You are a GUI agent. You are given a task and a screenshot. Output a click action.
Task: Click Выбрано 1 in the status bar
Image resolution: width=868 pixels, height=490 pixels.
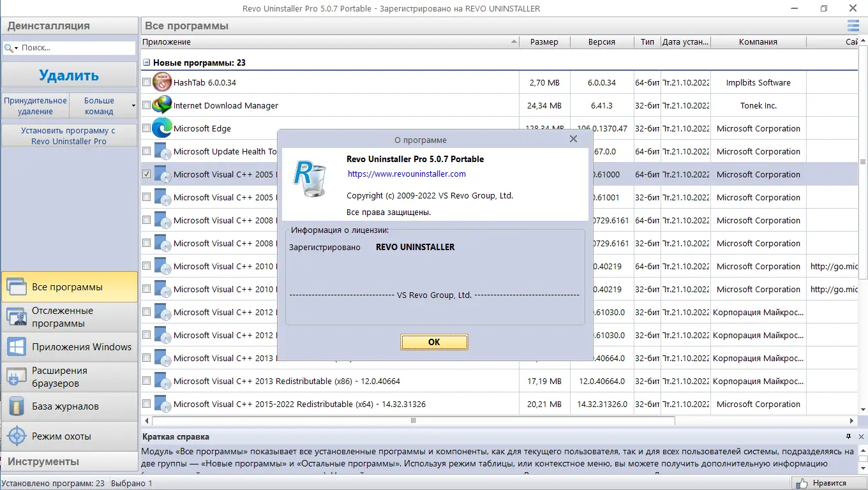[x=132, y=483]
